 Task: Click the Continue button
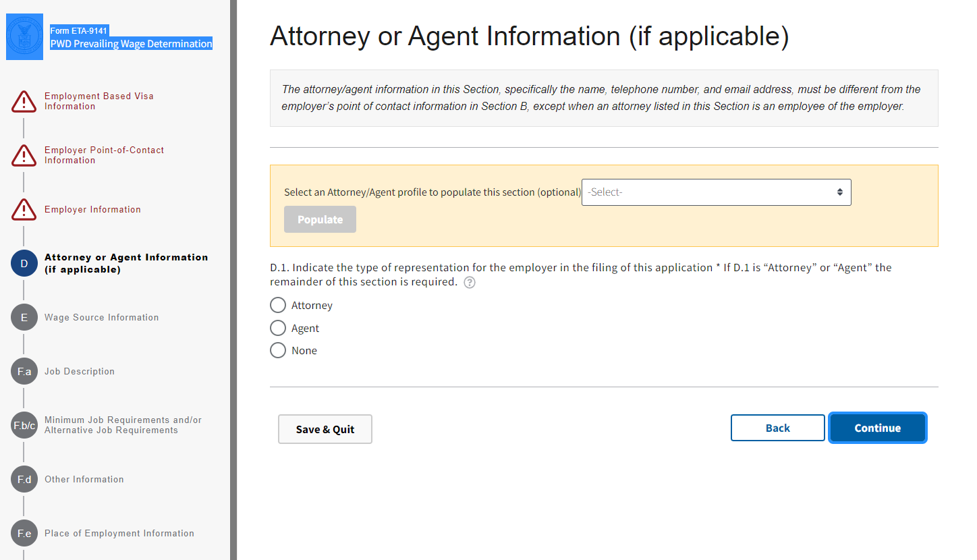click(877, 428)
